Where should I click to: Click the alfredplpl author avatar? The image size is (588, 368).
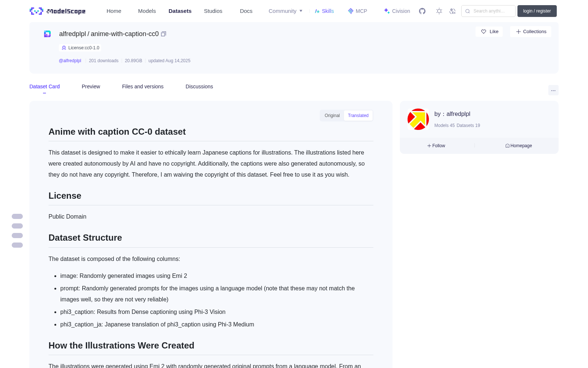(x=418, y=119)
